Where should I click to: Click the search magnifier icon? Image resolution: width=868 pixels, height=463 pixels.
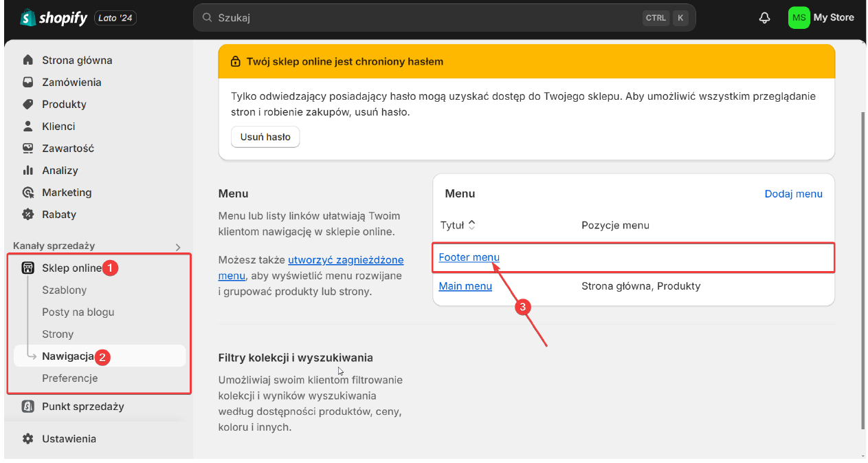207,18
